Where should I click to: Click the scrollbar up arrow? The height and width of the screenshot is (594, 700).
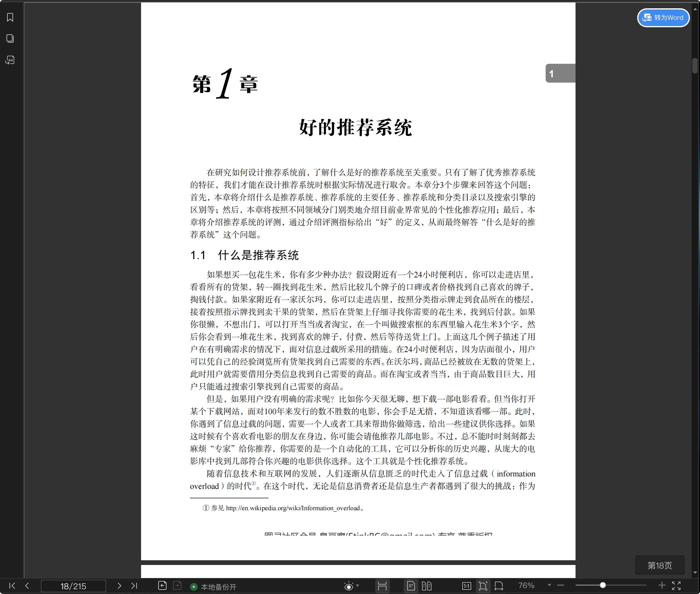tap(695, 9)
